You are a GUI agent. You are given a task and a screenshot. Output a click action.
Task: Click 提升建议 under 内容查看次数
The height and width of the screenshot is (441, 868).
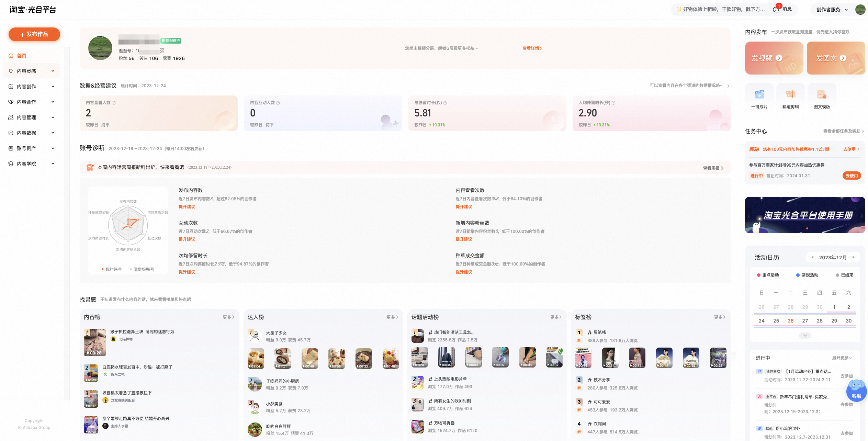(x=464, y=207)
